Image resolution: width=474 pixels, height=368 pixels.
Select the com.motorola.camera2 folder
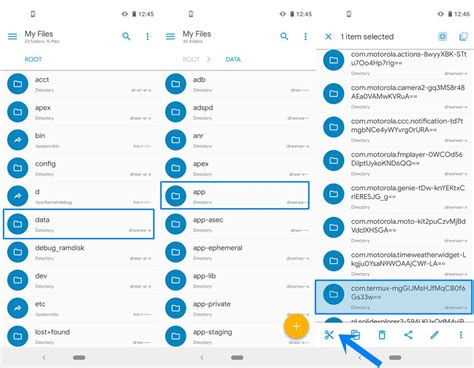[x=395, y=96]
